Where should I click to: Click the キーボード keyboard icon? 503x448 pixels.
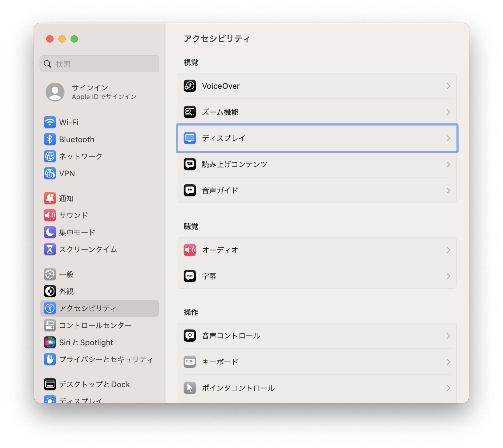(x=190, y=362)
